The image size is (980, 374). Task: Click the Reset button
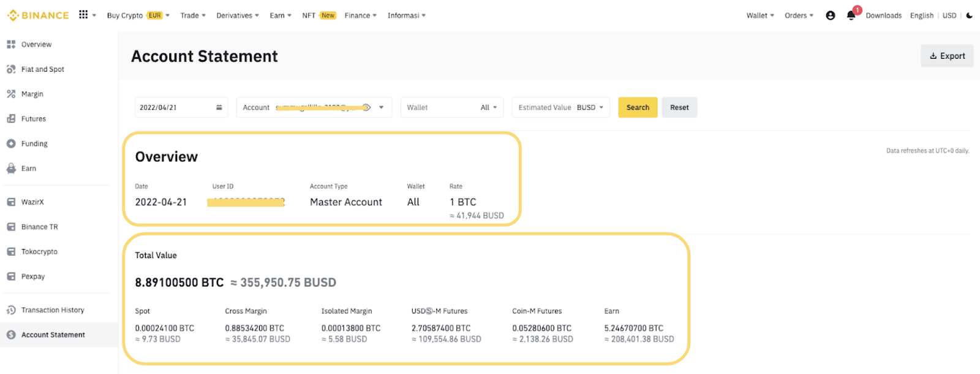coord(679,107)
